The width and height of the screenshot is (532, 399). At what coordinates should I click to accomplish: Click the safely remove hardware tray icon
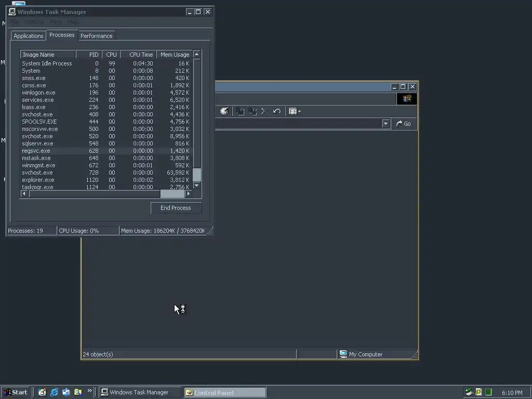(469, 392)
